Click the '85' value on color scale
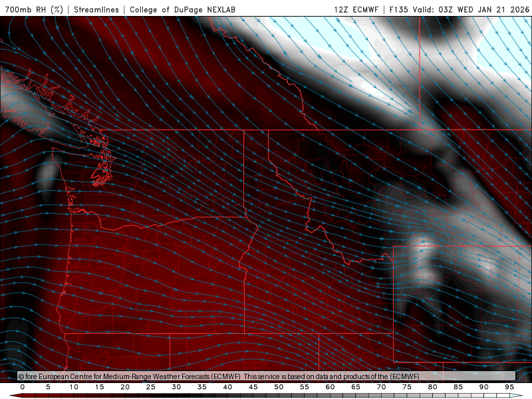 [458, 387]
